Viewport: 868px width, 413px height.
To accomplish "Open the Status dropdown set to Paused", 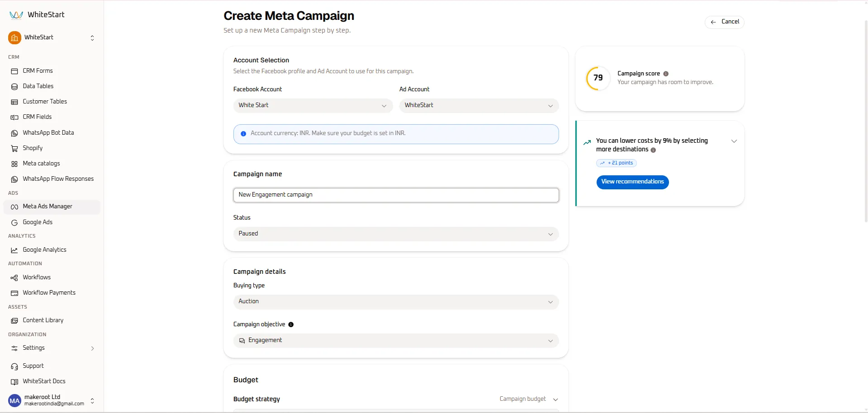I will (396, 234).
